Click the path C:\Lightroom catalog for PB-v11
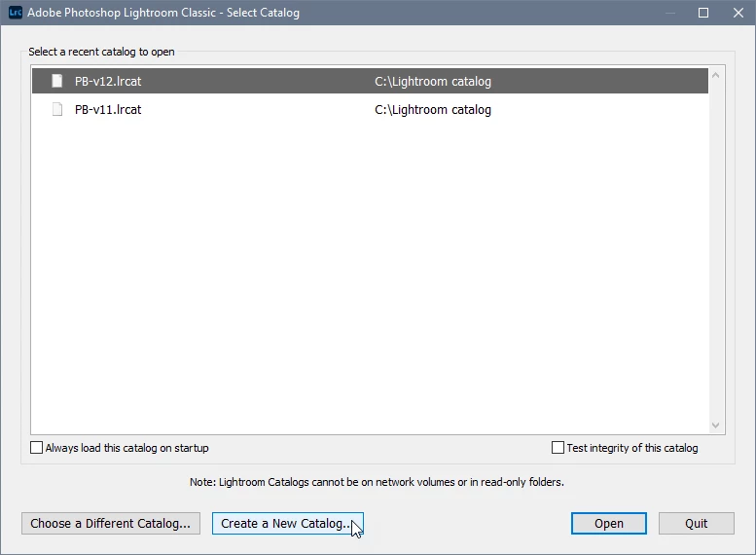The height and width of the screenshot is (555, 756). pos(432,110)
